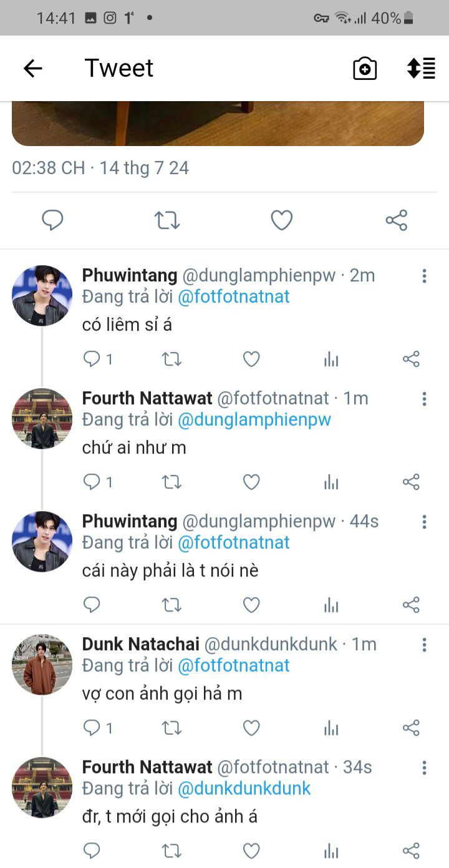Open the @dunkdunkdunk mention link
This screenshot has width=449, height=868.
244,788
